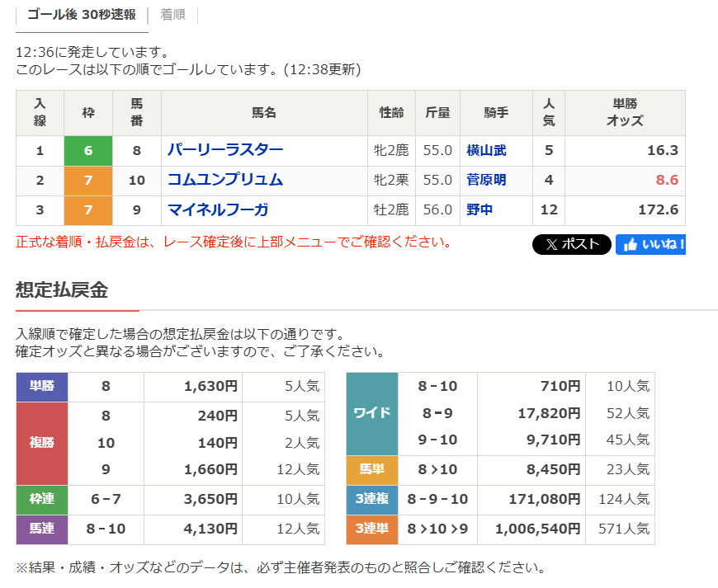Open jockey page for 横山武
Viewport: 718px width, 588px height.
[x=486, y=150]
